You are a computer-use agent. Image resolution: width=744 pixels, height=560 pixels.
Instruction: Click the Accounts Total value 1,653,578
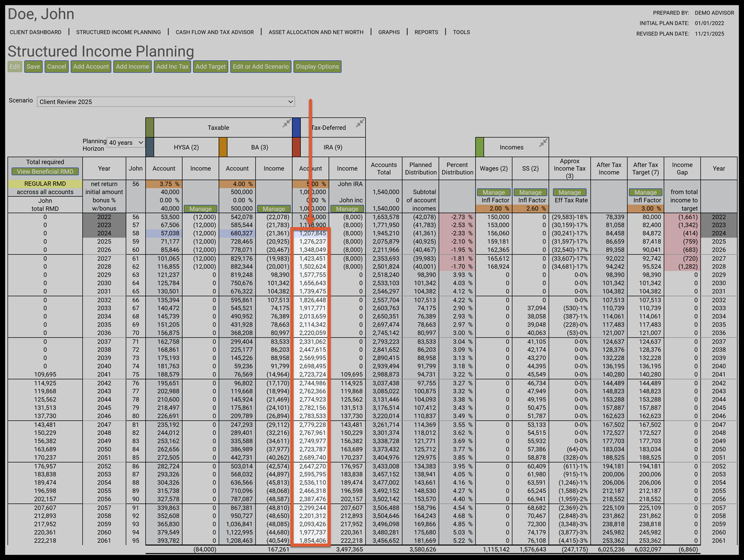point(386,217)
